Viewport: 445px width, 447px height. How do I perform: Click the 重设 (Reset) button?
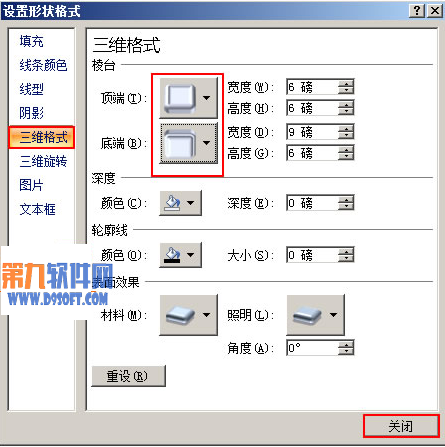tap(128, 376)
